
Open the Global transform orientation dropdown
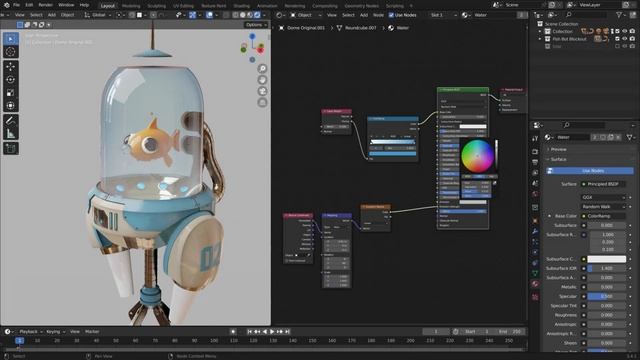coord(98,15)
